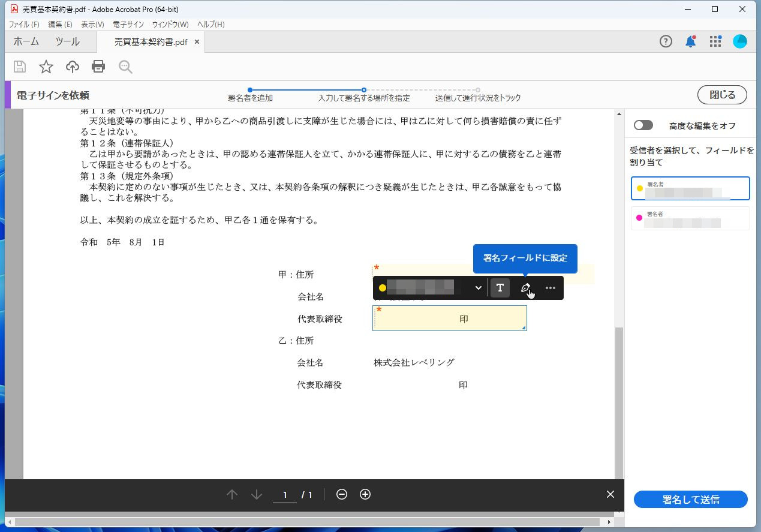Select the text field (T) icon
761x532 pixels.
[500, 288]
